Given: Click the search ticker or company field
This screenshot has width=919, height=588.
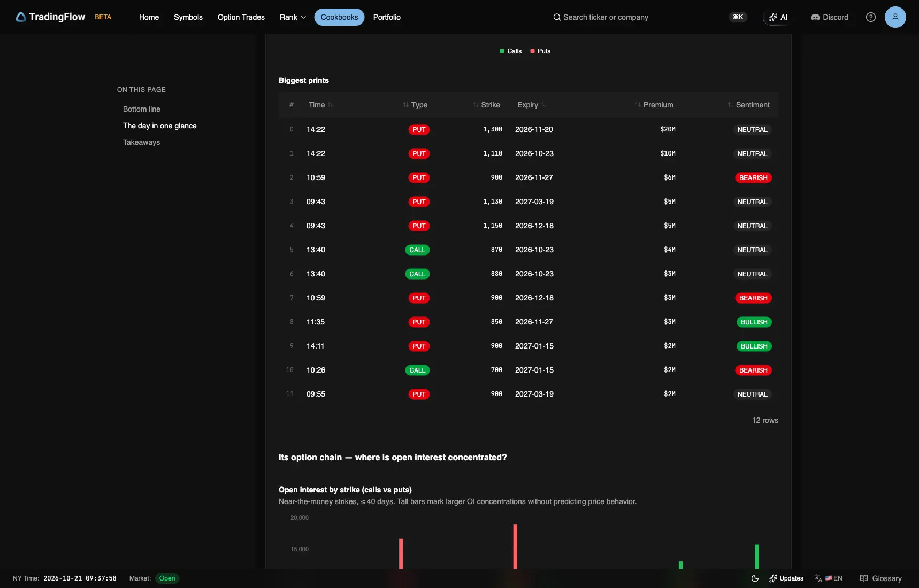Looking at the screenshot, I should [x=606, y=17].
